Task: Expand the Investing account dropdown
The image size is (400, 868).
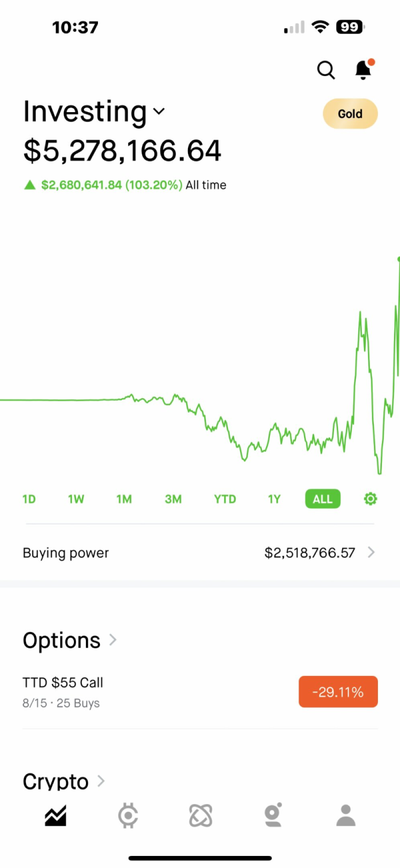Action: pyautogui.click(x=159, y=112)
